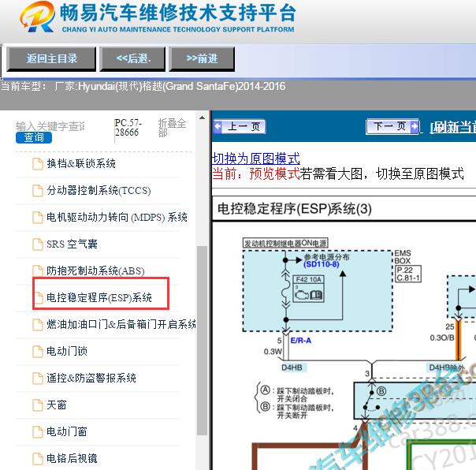Viewport: 476px width, 470px height.
Task: Click the D4HB label under E/R-A
Action: [x=292, y=367]
